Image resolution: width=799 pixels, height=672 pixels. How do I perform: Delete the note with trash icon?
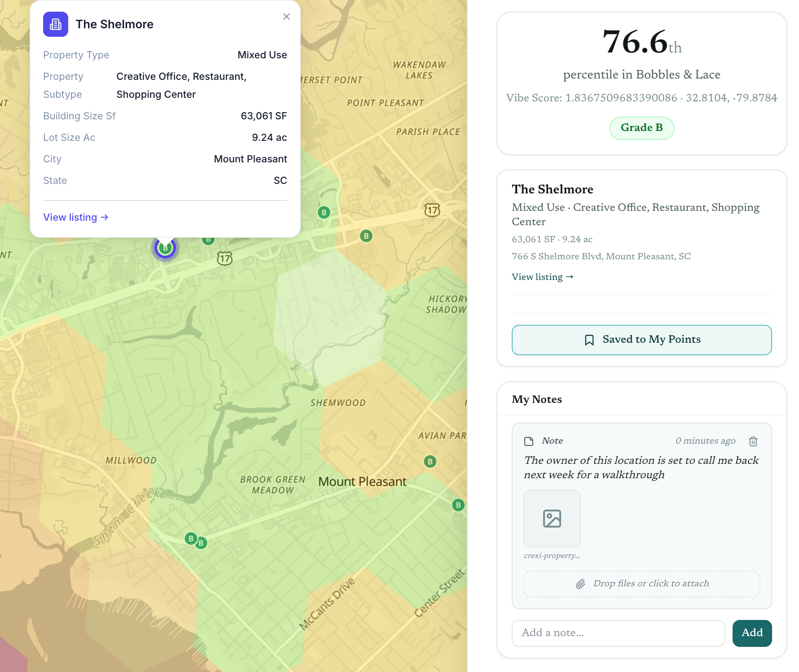click(753, 441)
